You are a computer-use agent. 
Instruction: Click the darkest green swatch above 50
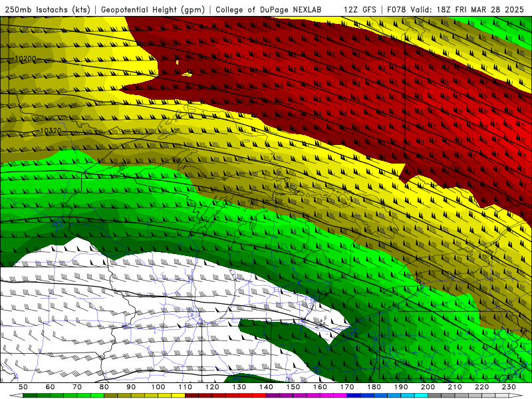click(x=29, y=396)
